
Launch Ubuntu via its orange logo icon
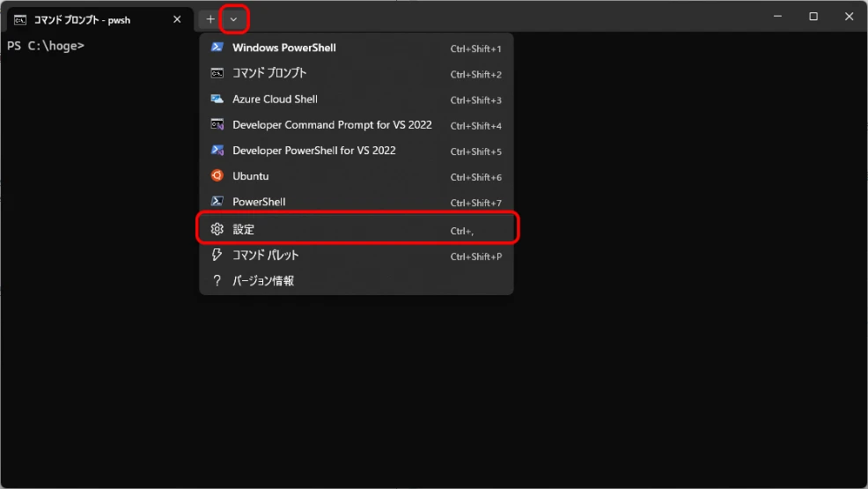point(217,176)
